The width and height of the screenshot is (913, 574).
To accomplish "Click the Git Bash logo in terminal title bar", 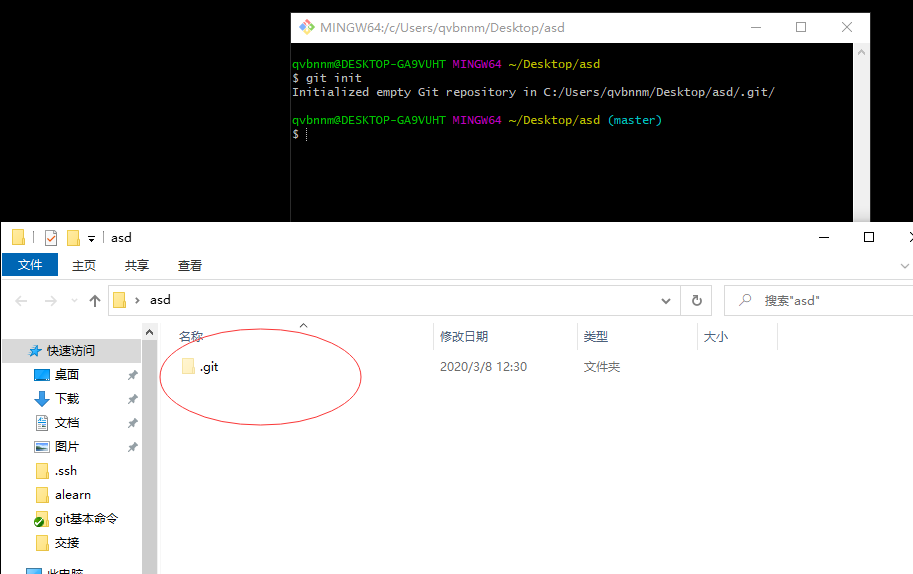I will click(306, 27).
